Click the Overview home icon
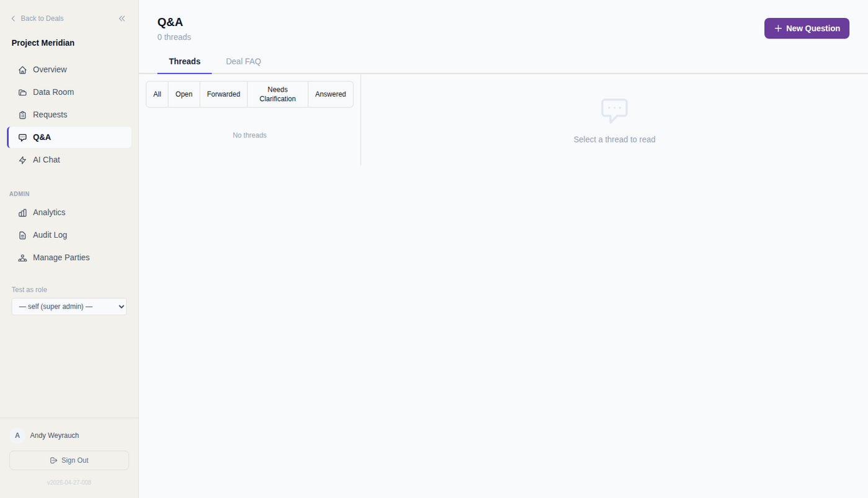 23,70
